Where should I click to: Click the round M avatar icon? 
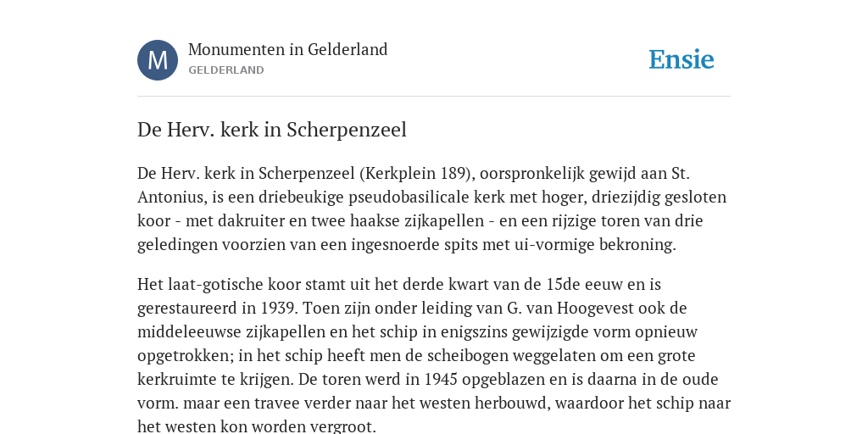[x=158, y=60]
